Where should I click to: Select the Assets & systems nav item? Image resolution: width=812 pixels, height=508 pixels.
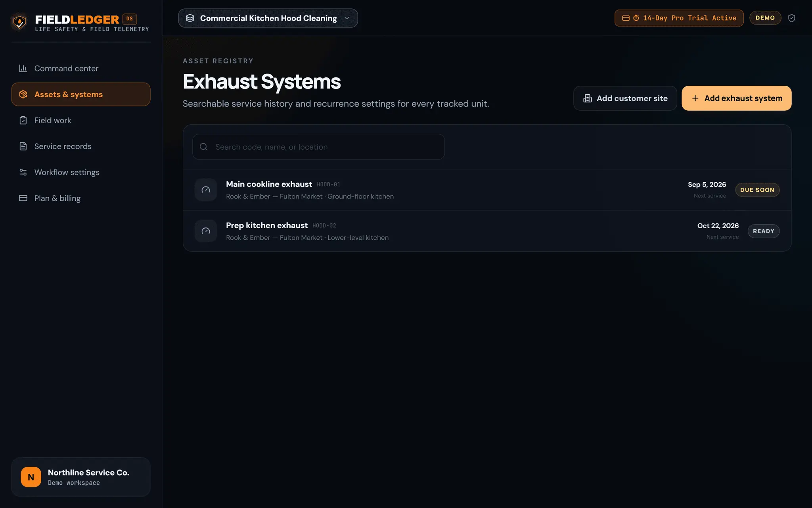click(x=81, y=94)
